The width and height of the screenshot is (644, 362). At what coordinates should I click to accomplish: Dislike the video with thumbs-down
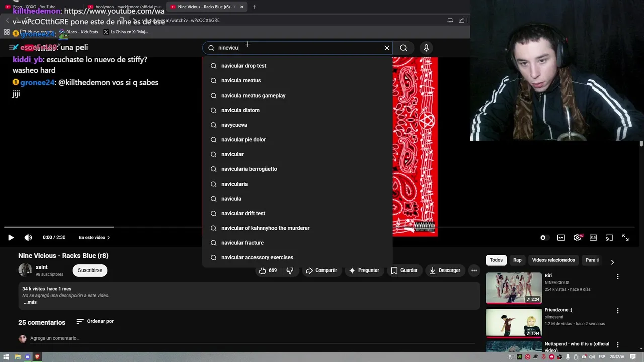pos(290,270)
